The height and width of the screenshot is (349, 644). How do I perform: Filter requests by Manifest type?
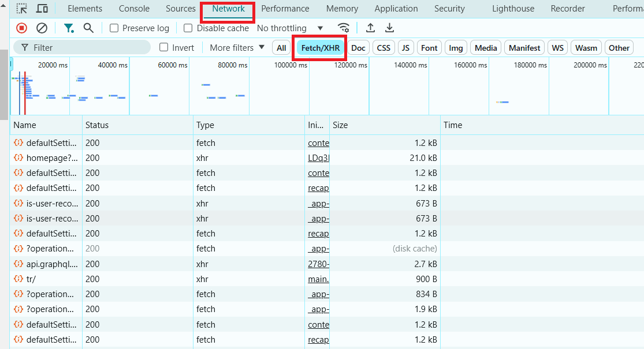pyautogui.click(x=524, y=47)
